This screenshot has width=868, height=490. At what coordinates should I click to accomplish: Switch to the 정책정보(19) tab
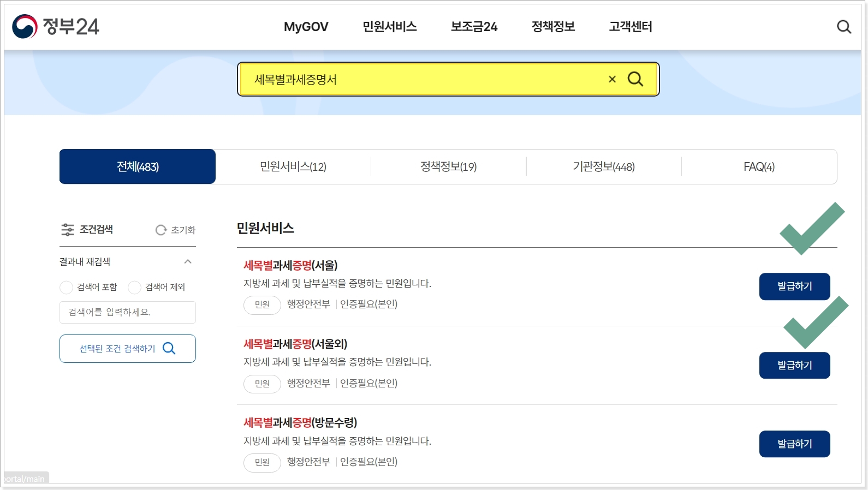coord(448,166)
